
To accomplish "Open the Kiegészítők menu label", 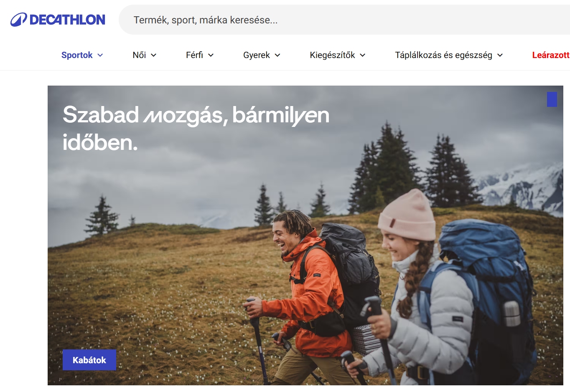I will pos(332,55).
